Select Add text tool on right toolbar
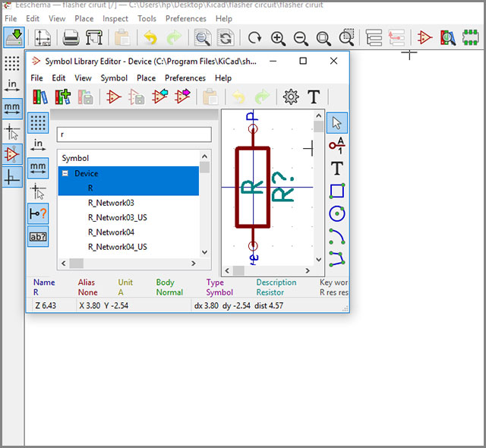486x448 pixels. (337, 169)
